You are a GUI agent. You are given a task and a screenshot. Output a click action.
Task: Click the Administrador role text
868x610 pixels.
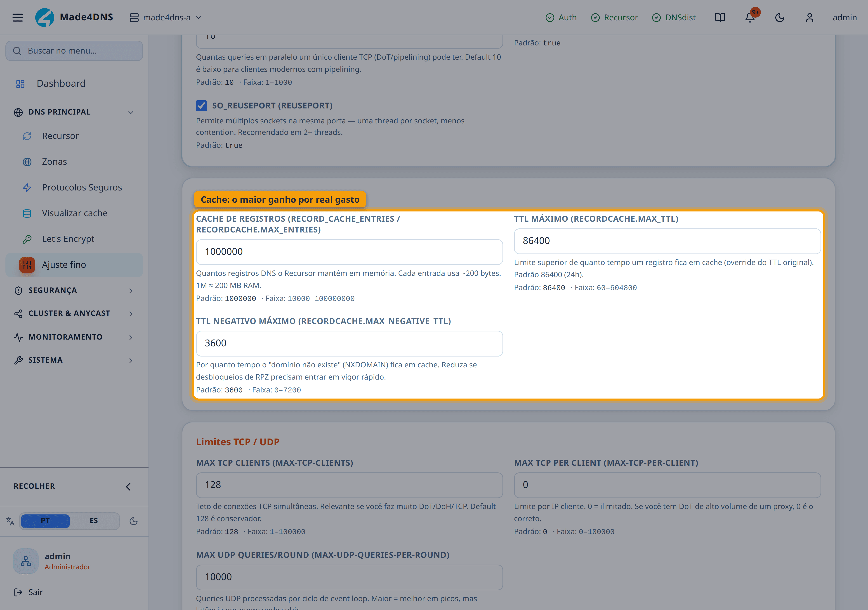67,567
